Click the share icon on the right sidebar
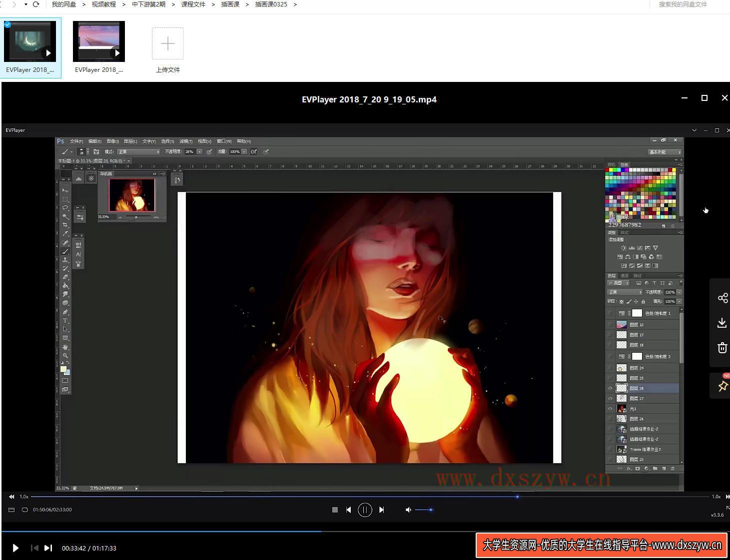 point(723,298)
